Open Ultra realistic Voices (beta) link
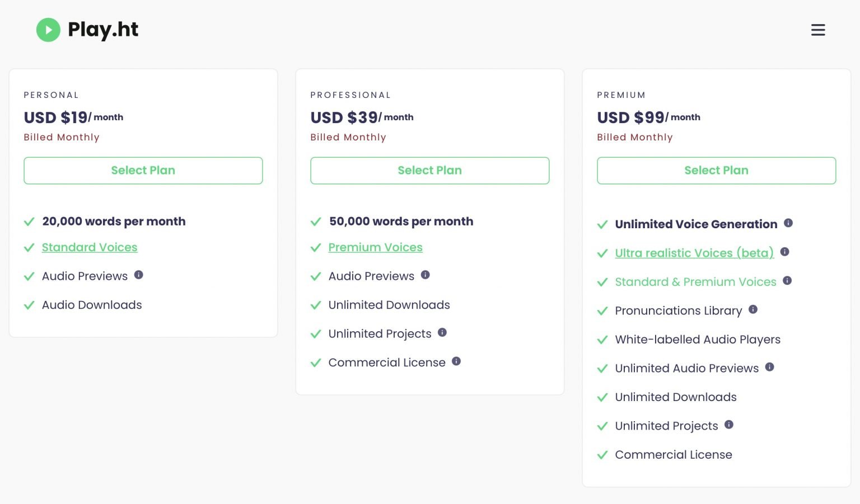The height and width of the screenshot is (504, 860). (x=694, y=253)
